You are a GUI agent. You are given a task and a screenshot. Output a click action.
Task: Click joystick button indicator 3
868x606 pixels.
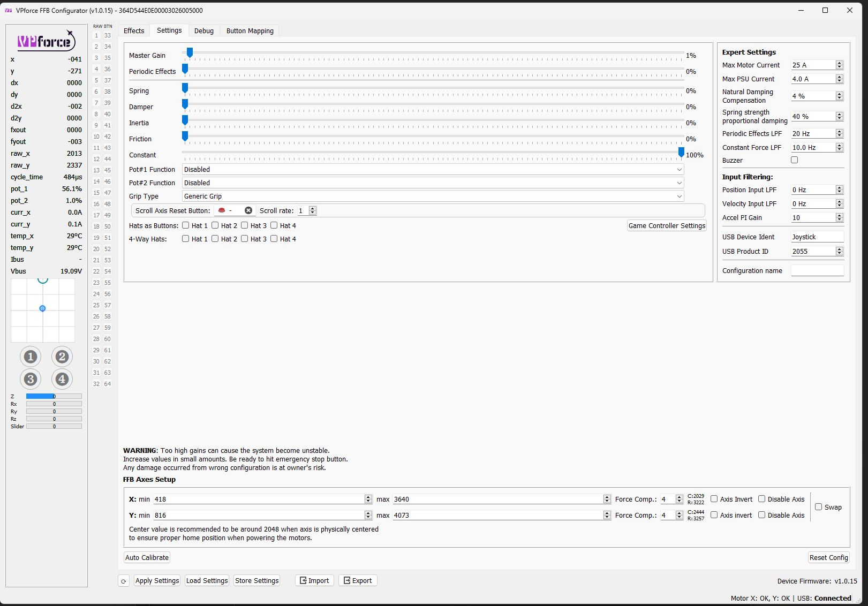[x=31, y=379]
